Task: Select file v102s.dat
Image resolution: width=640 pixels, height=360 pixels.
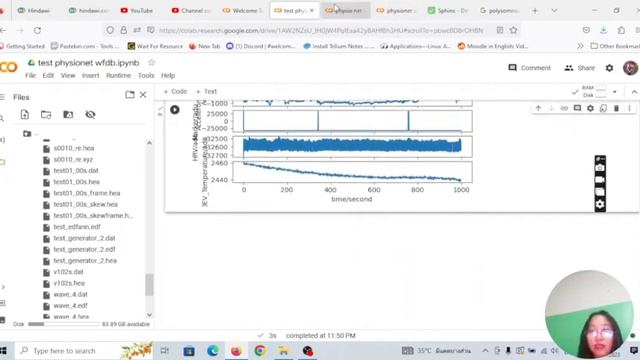Action: (x=68, y=272)
